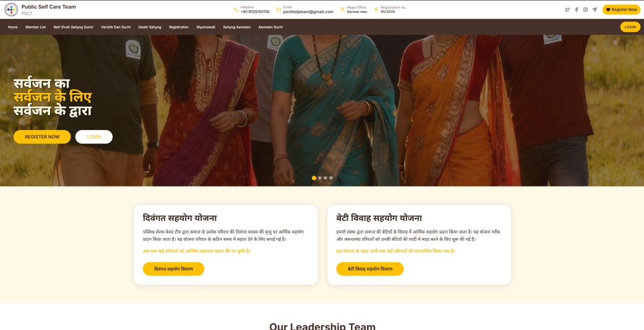
Task: Click the helpline phone icon
Action: pyautogui.click(x=236, y=10)
